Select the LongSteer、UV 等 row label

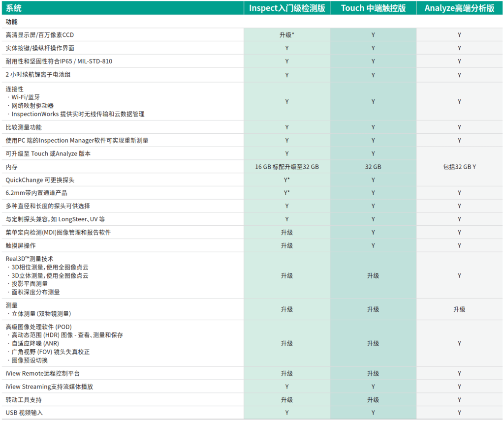(55, 219)
